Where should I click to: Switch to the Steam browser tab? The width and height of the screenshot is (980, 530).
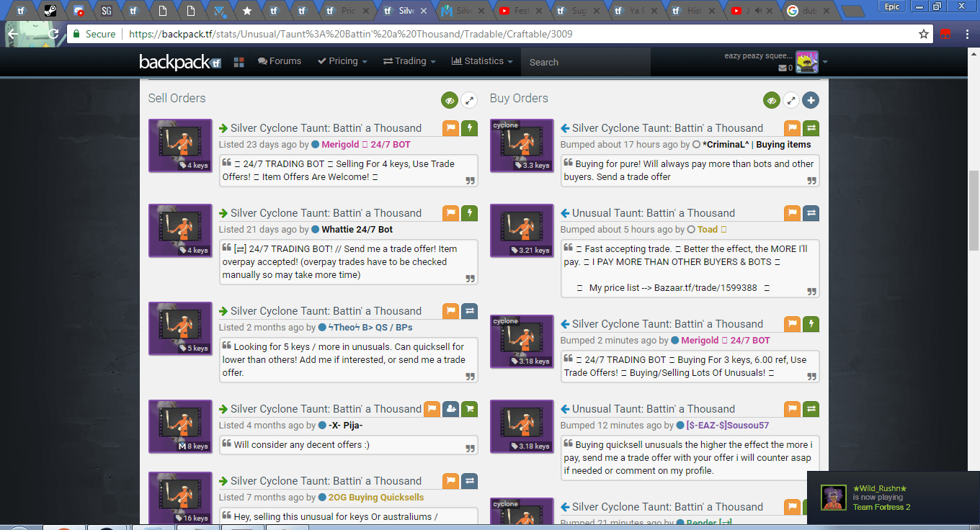coord(50,11)
